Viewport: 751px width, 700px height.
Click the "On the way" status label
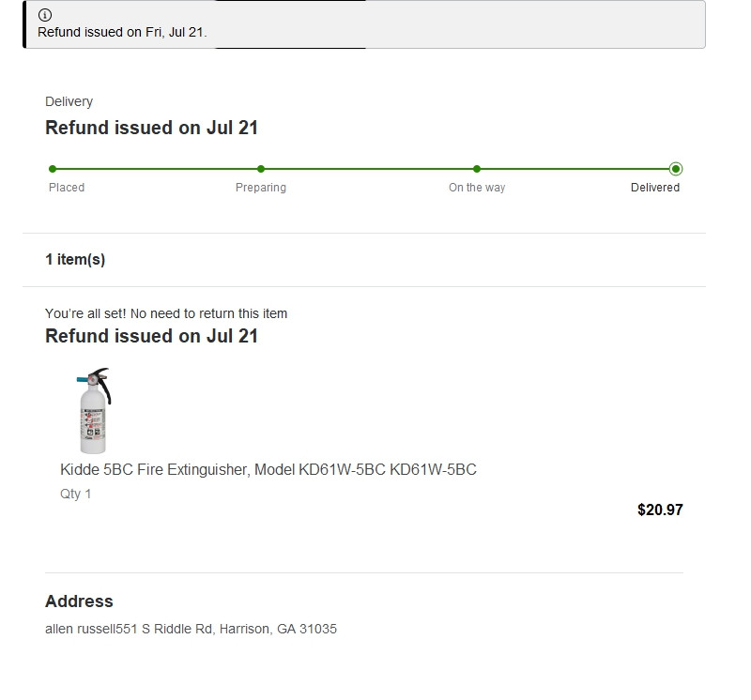point(477,188)
